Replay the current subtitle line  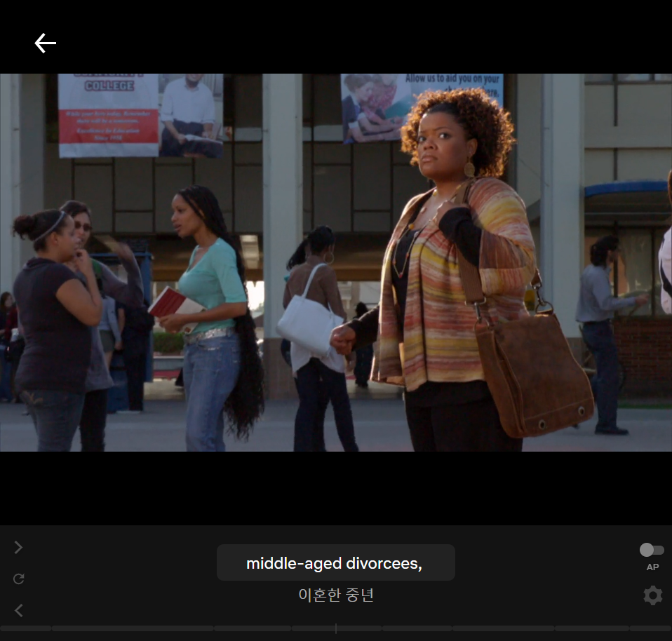pos(18,579)
